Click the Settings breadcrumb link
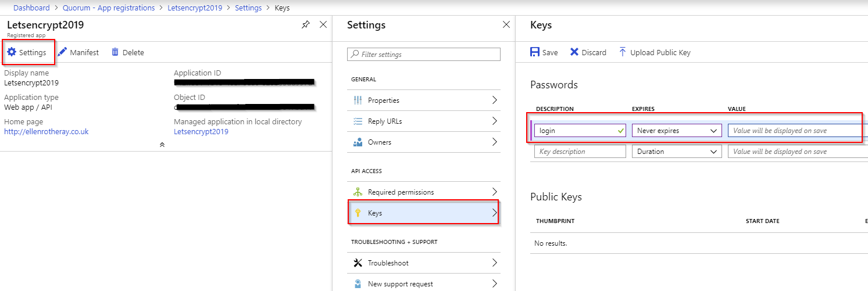The width and height of the screenshot is (868, 291). pyautogui.click(x=248, y=8)
